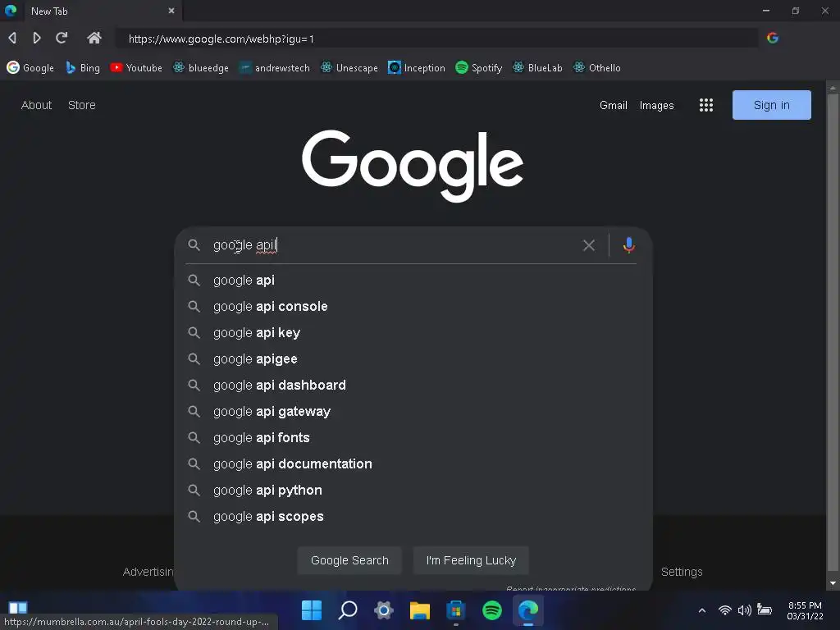The height and width of the screenshot is (630, 840).
Task: Click the search box containing 'google api'
Action: [394, 245]
